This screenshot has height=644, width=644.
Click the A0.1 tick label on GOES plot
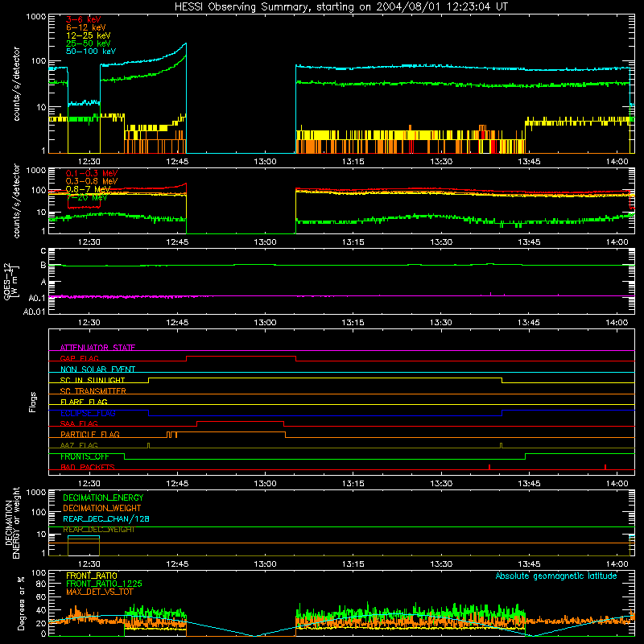point(38,298)
